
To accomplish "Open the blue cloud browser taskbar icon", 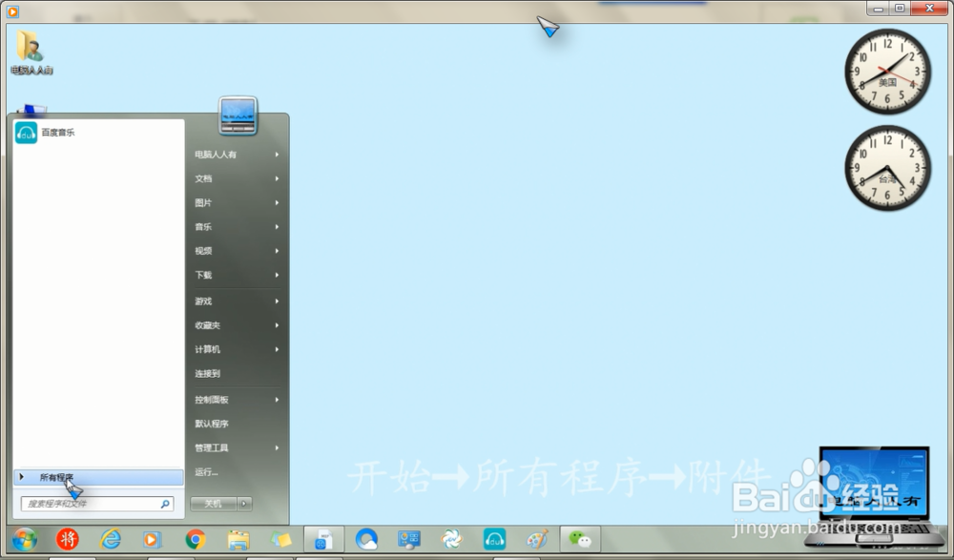I will [x=366, y=539].
